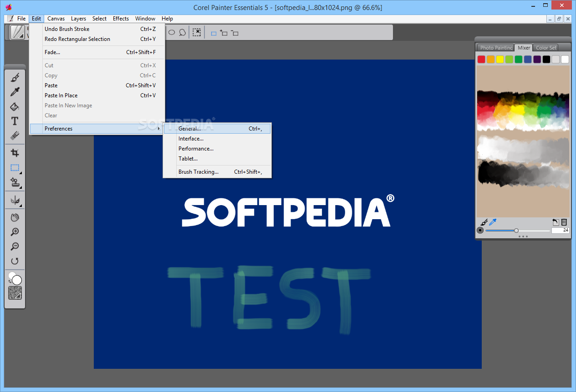Open Tablet... preferences
576x392 pixels.
click(217, 159)
